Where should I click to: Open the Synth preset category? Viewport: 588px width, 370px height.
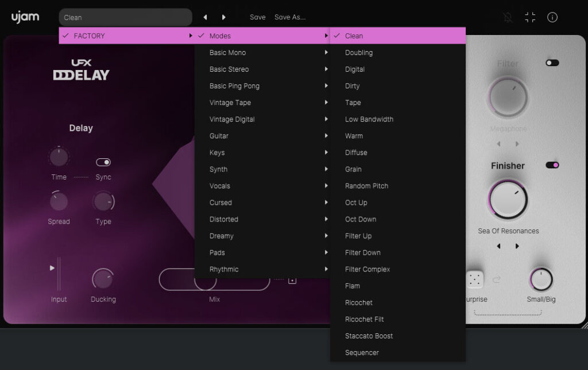262,169
